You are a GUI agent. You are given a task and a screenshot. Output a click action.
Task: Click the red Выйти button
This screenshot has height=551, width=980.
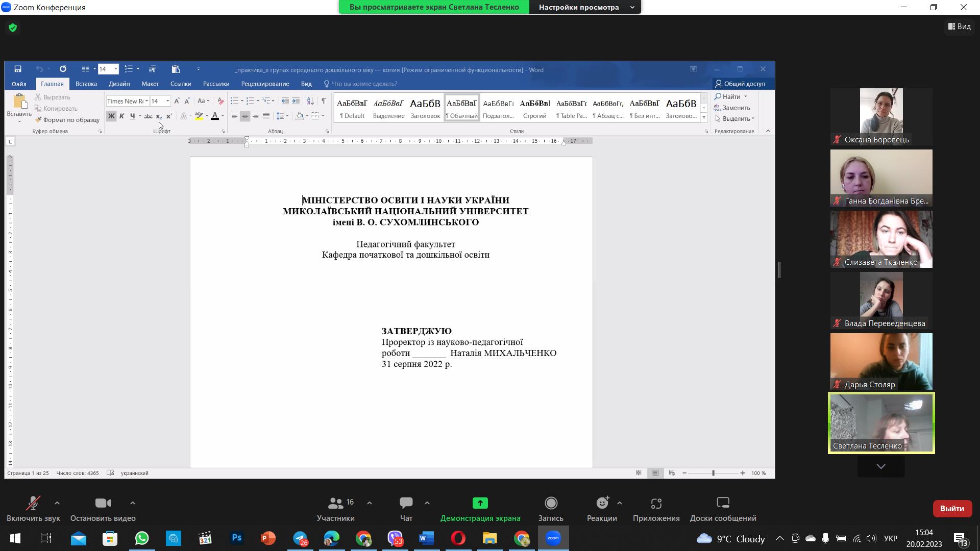(952, 509)
